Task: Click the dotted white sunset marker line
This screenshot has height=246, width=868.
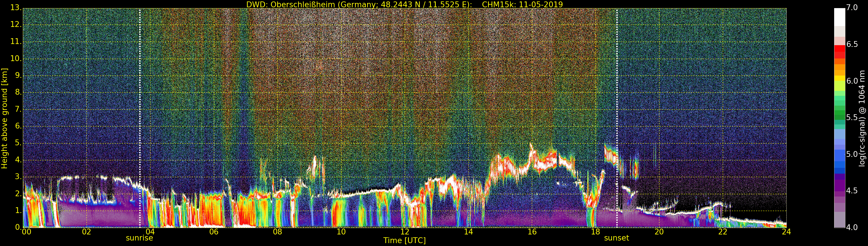Action: point(617,118)
